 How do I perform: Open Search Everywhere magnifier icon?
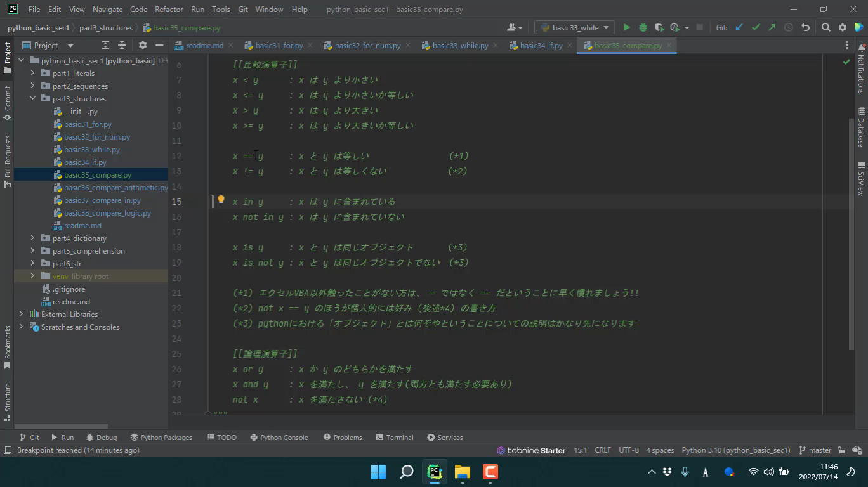825,27
